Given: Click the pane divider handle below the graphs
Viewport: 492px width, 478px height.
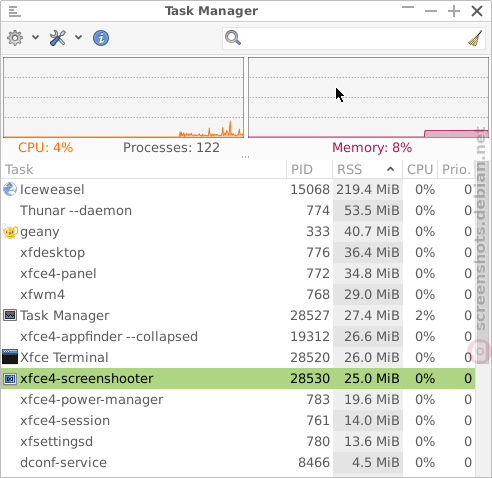Looking at the screenshot, I should [246, 157].
